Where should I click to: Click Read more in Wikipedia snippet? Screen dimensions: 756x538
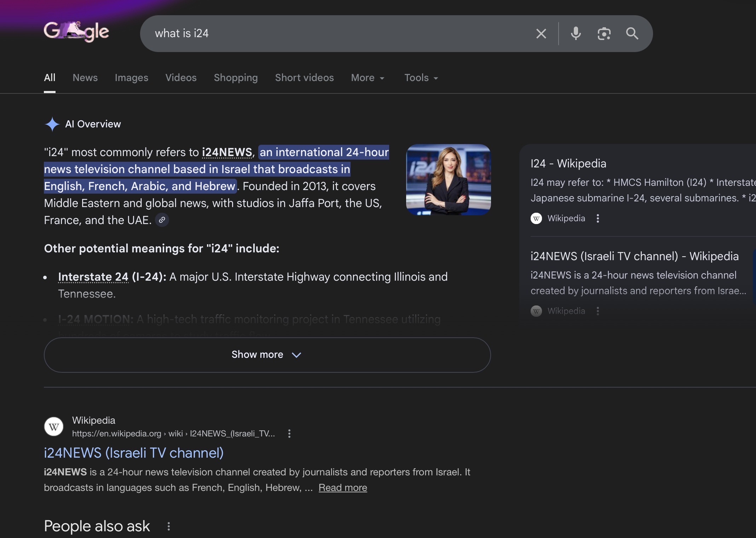click(342, 488)
